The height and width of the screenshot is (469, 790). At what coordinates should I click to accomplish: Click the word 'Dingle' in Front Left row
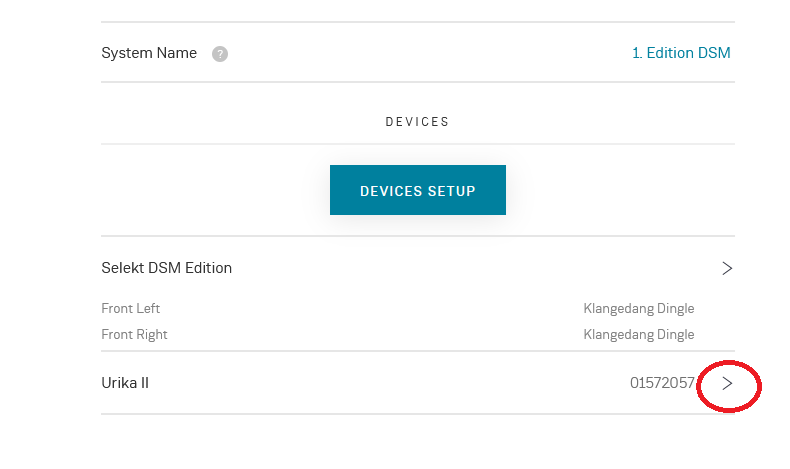[x=676, y=308]
